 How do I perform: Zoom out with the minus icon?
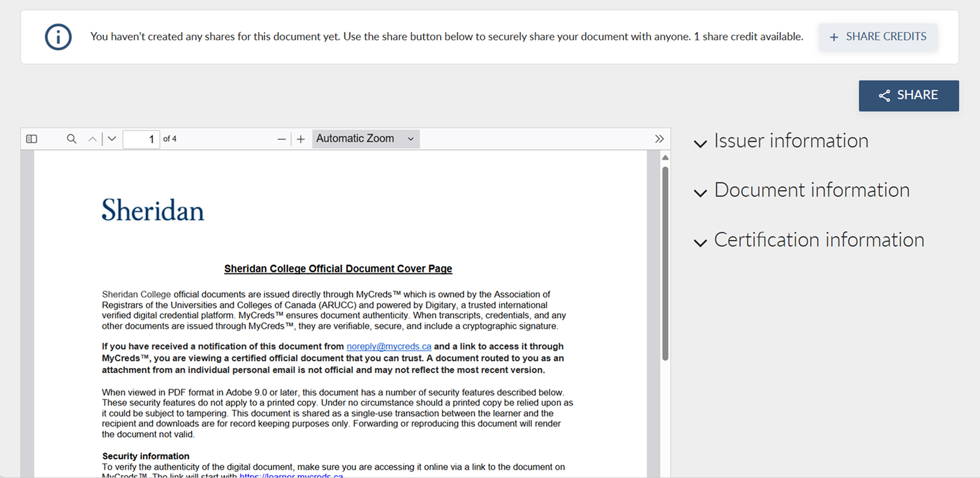(x=282, y=139)
